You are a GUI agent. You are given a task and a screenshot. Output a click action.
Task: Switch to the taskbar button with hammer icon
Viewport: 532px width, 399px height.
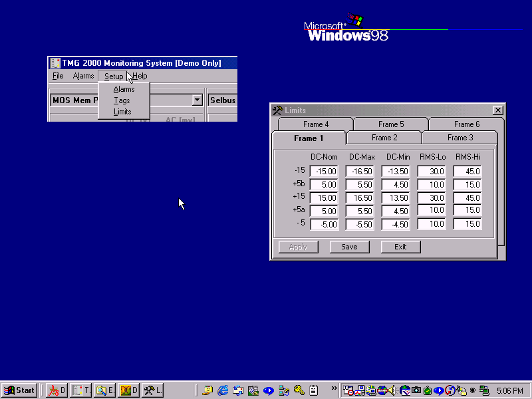(x=153, y=390)
